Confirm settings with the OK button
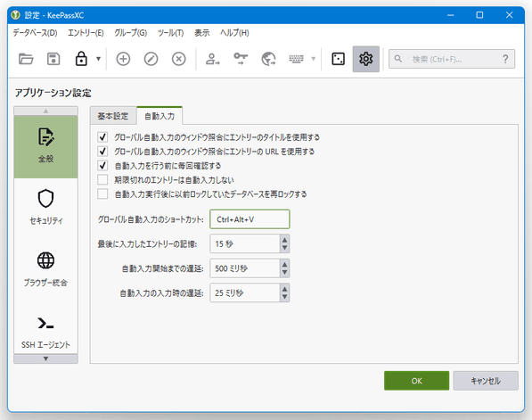Image resolution: width=532 pixels, height=420 pixels. click(x=417, y=381)
